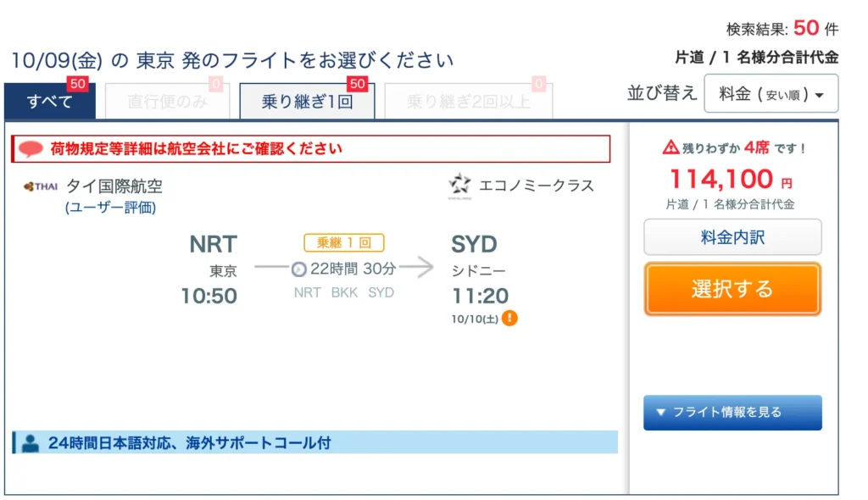Image resolution: width=868 pixels, height=500 pixels.
Task: Click the 荷物規定等詳細 notice banner
Action: 310,148
